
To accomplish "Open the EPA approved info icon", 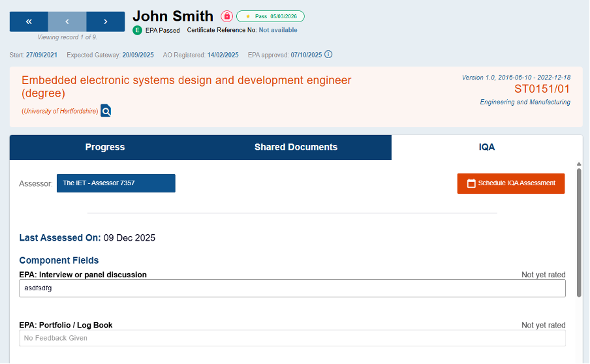I will coord(328,54).
